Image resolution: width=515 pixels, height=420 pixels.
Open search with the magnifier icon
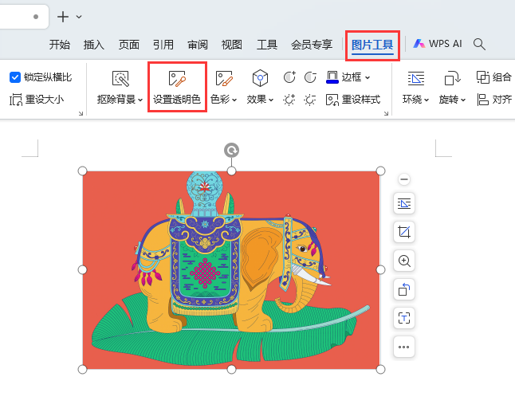(x=479, y=44)
